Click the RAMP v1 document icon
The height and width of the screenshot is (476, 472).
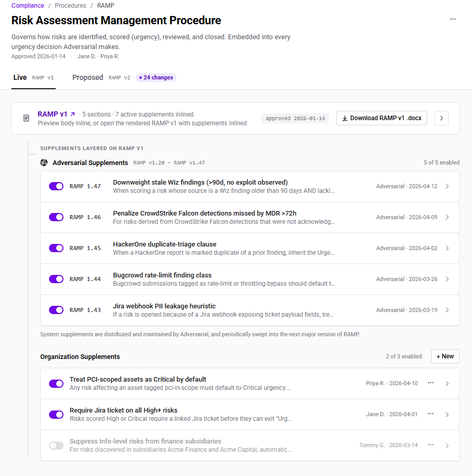26,118
